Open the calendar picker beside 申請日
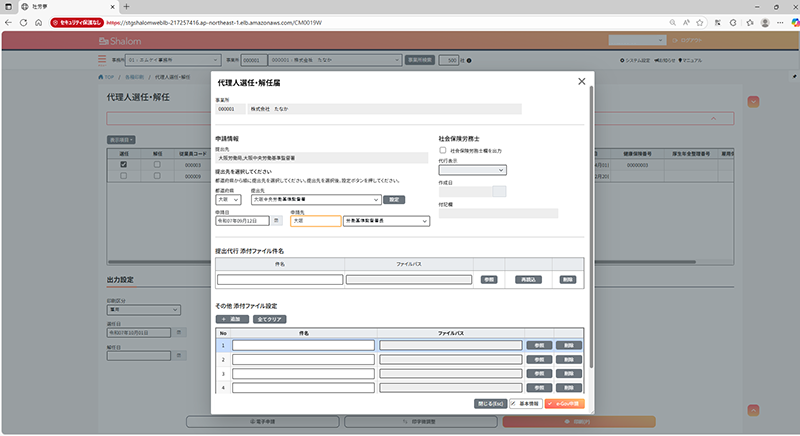This screenshot has height=436, width=800. pos(278,221)
